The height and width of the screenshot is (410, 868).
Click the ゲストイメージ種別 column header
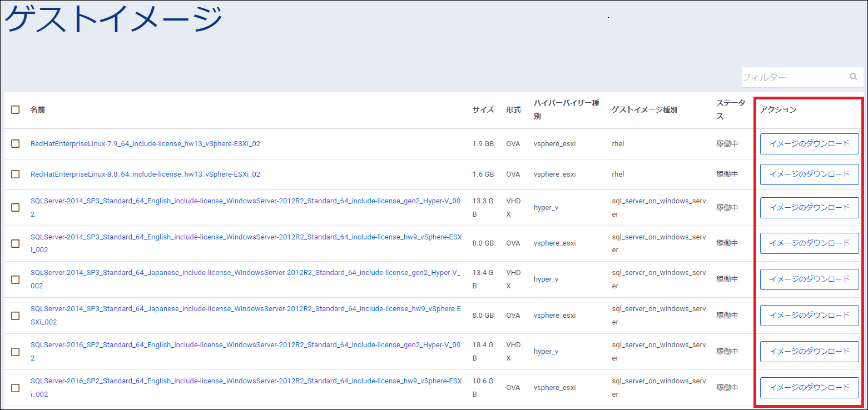point(644,110)
